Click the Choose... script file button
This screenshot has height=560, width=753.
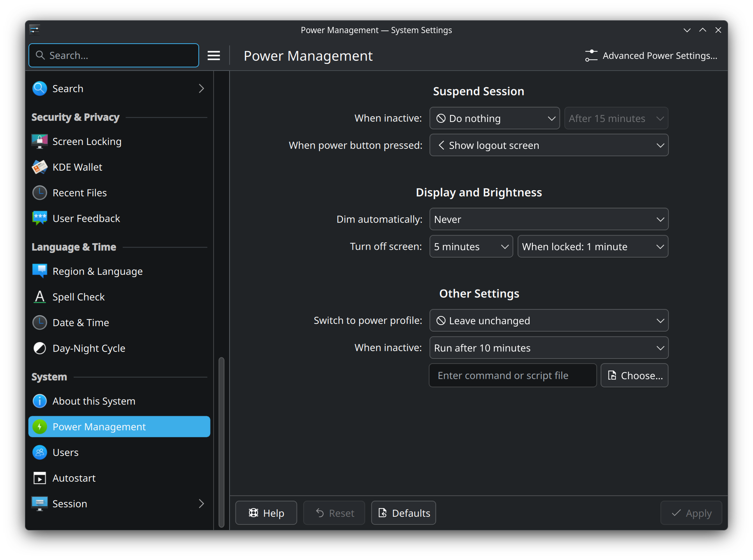click(635, 376)
